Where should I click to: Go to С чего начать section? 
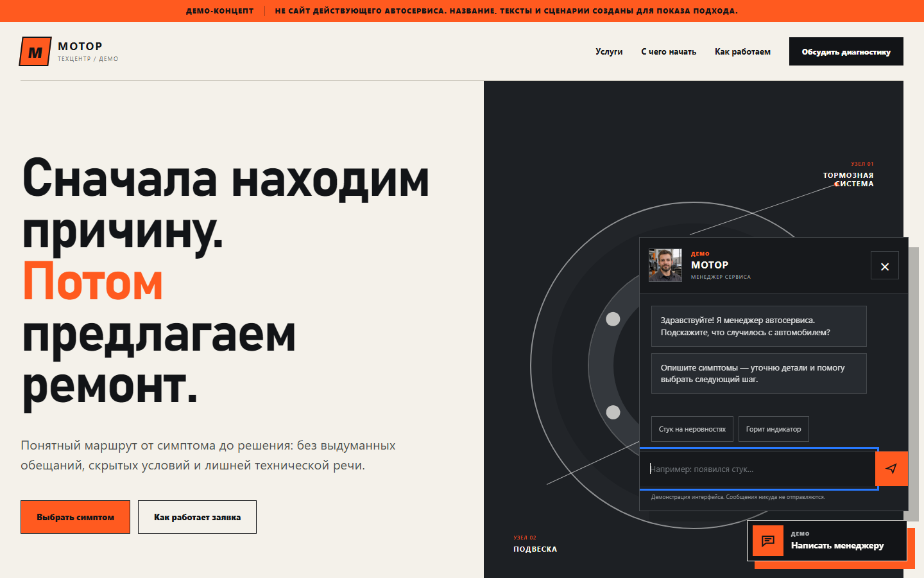[669, 52]
